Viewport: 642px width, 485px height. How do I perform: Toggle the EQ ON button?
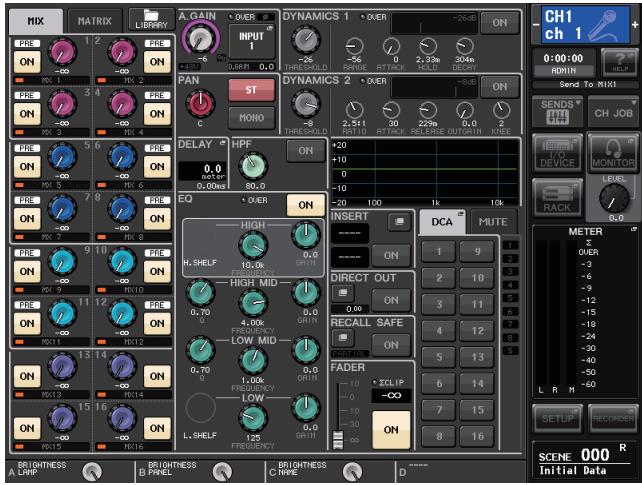306,205
